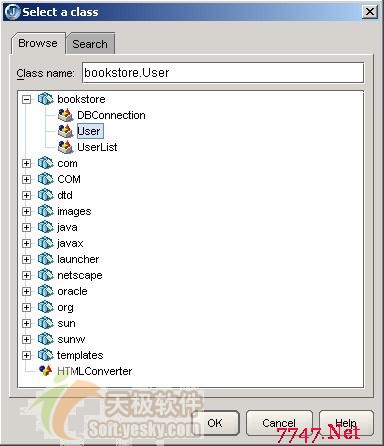The width and height of the screenshot is (384, 446).
Task: Select the uppercase COM label
Action: click(69, 179)
